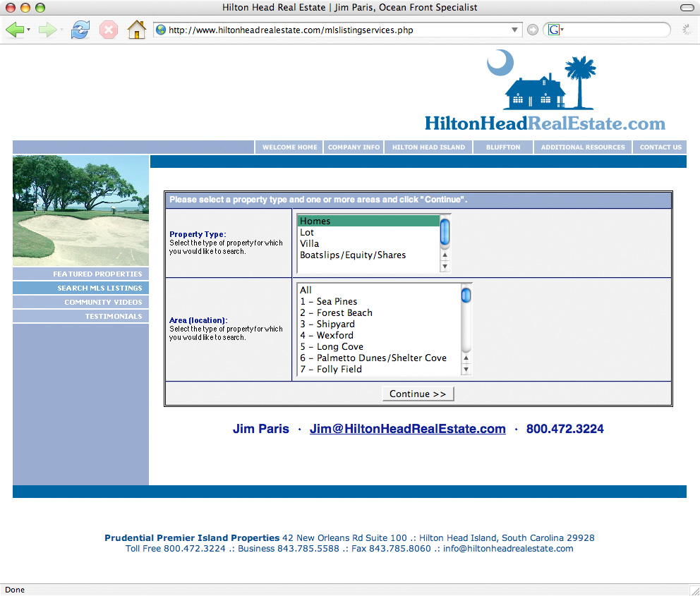This screenshot has height=596, width=700.
Task: Click the URL address field
Action: (x=337, y=30)
